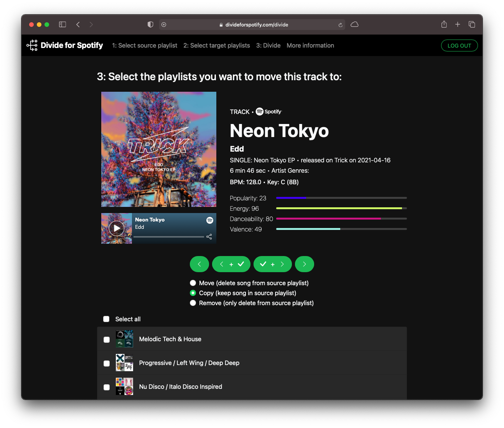Image resolution: width=504 pixels, height=428 pixels.
Task: Open a new tab with plus icon
Action: tap(458, 25)
